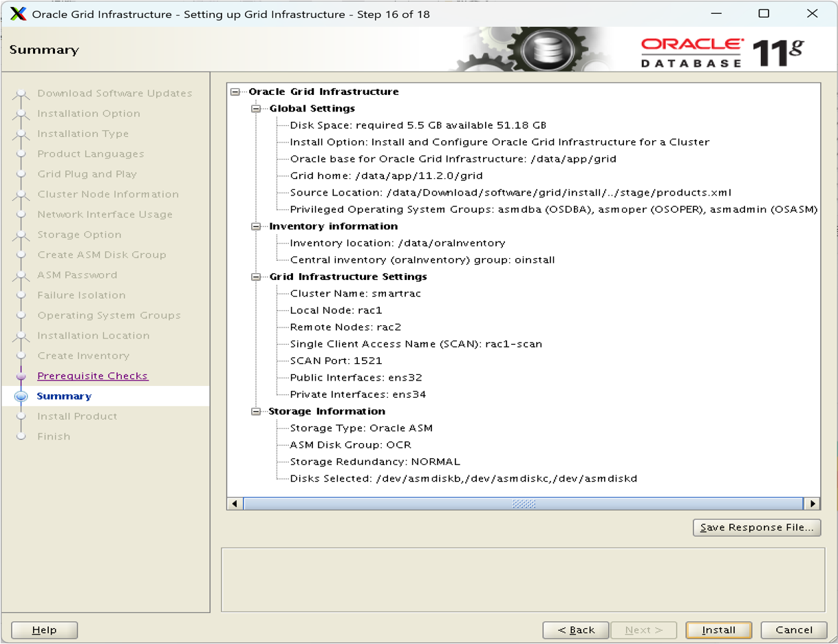This screenshot has height=644, width=838.
Task: Select Operating System Groups step
Action: (109, 315)
